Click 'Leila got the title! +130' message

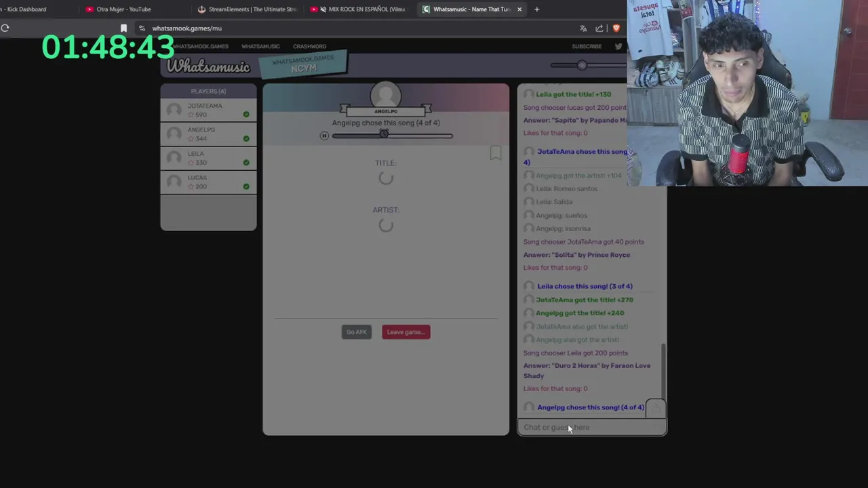pyautogui.click(x=574, y=94)
